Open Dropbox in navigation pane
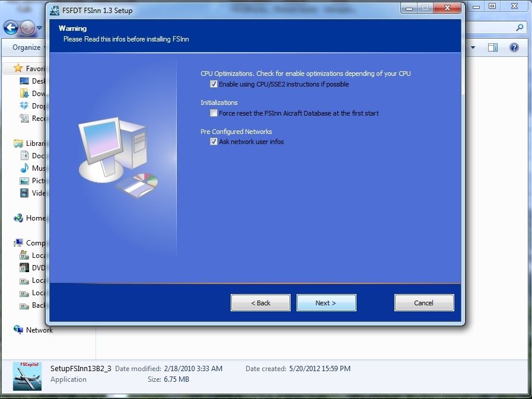 click(x=32, y=106)
